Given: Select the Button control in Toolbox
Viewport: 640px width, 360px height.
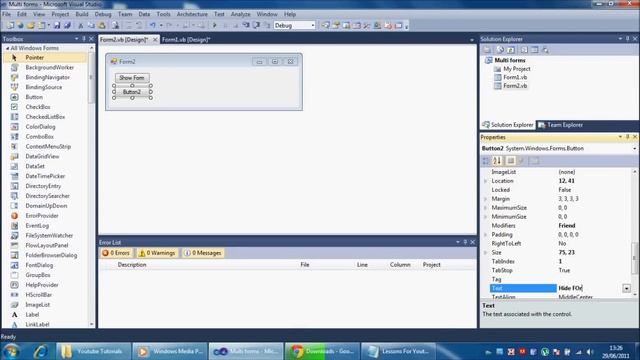Looking at the screenshot, I should tap(45, 97).
